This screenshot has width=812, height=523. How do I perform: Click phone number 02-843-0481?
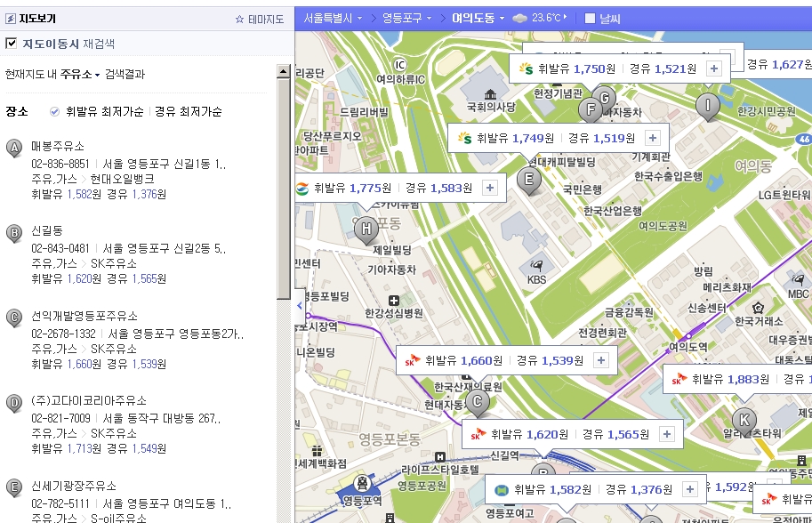pyautogui.click(x=60, y=248)
